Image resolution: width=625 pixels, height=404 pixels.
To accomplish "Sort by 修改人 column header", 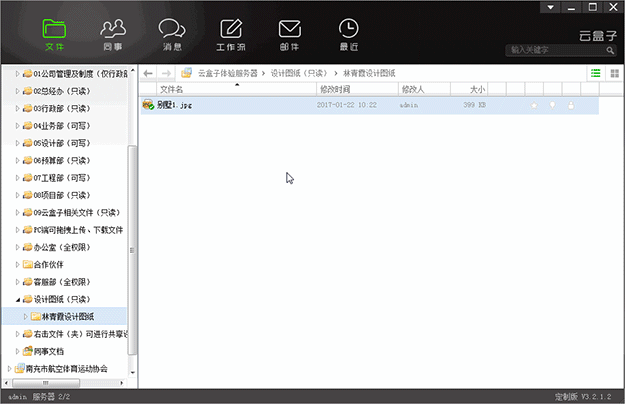I will click(x=424, y=89).
